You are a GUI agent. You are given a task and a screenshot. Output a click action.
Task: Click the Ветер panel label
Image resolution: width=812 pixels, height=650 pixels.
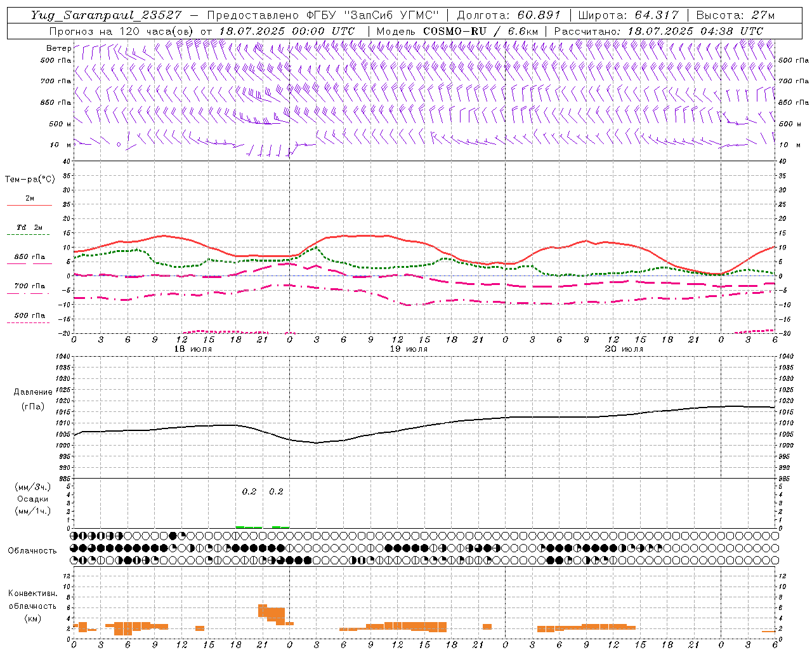pyautogui.click(x=58, y=48)
